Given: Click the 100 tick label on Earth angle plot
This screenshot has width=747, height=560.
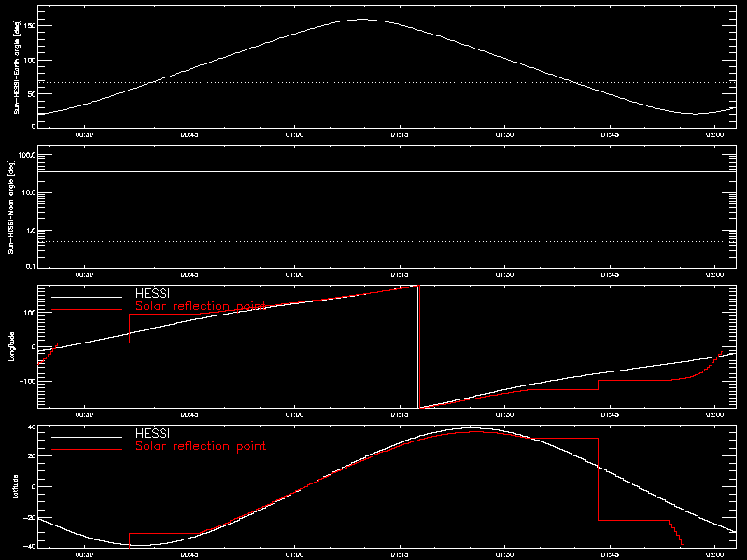Looking at the screenshot, I should 30,60.
